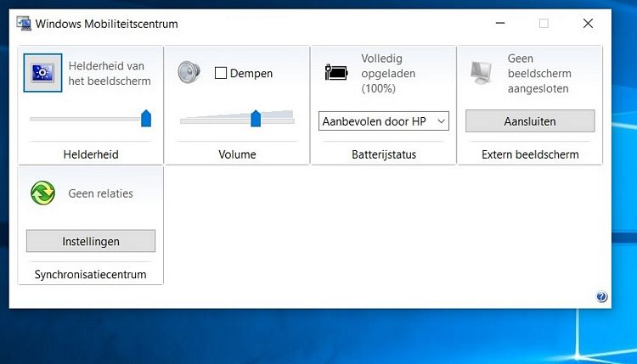Click the Helderheid tile label
Viewport: 637px width, 364px height.
(91, 154)
